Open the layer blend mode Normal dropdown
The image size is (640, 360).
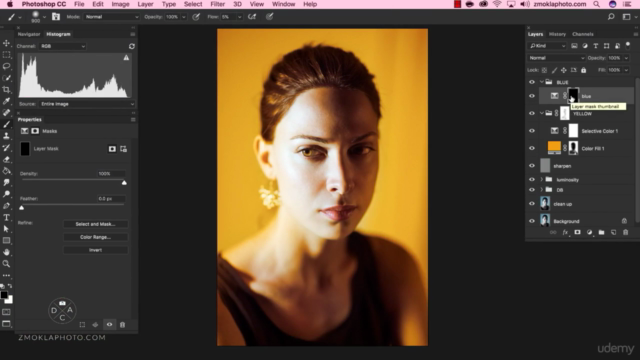(556, 58)
